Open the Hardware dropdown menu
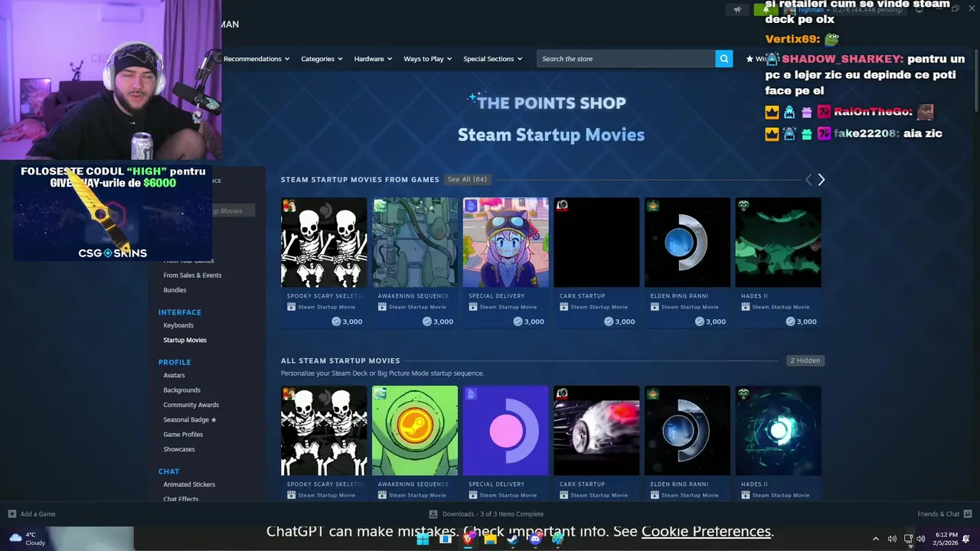980x551 pixels. [373, 59]
